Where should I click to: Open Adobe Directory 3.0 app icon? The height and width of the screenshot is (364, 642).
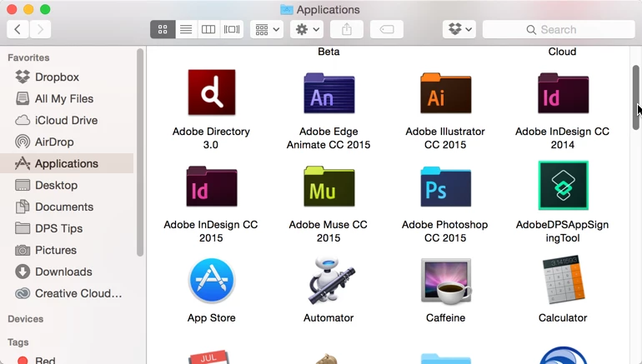point(212,92)
